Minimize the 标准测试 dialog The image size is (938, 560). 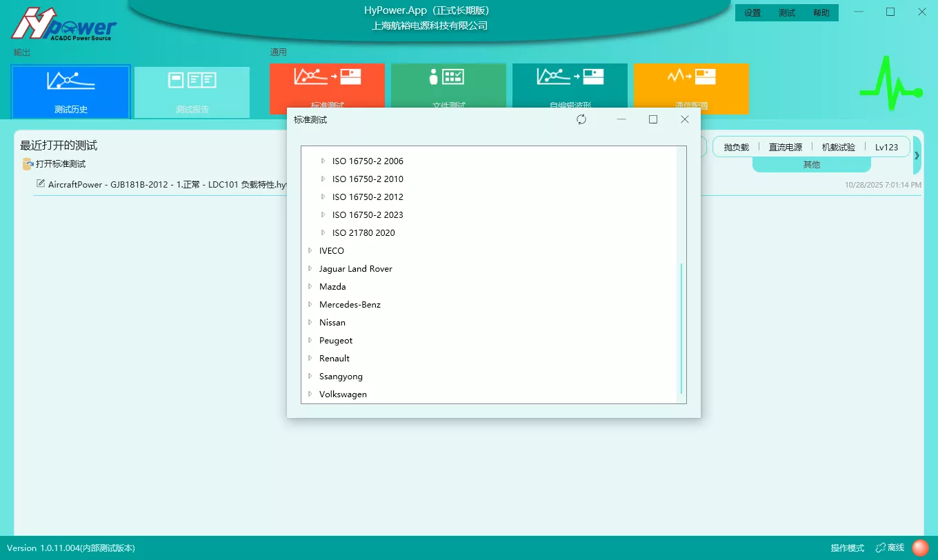click(x=621, y=119)
